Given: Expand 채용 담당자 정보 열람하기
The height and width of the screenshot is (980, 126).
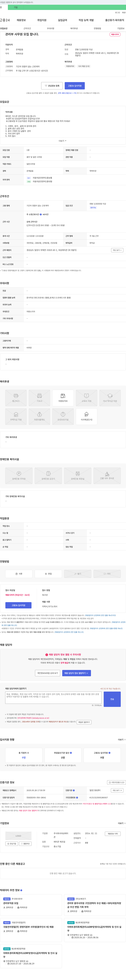Looking at the screenshot, I should [76, 673].
